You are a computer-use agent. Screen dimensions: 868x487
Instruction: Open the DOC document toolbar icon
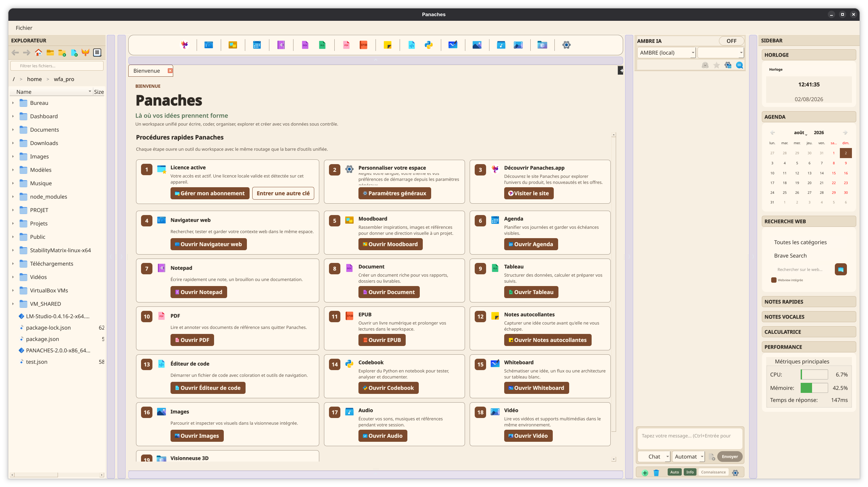coord(305,45)
